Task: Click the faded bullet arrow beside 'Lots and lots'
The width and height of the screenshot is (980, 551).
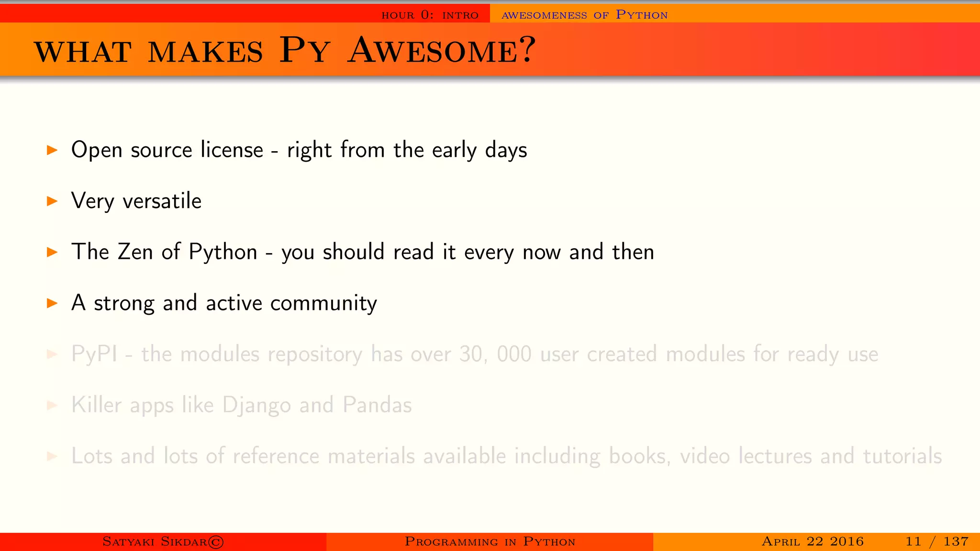Action: [52, 456]
